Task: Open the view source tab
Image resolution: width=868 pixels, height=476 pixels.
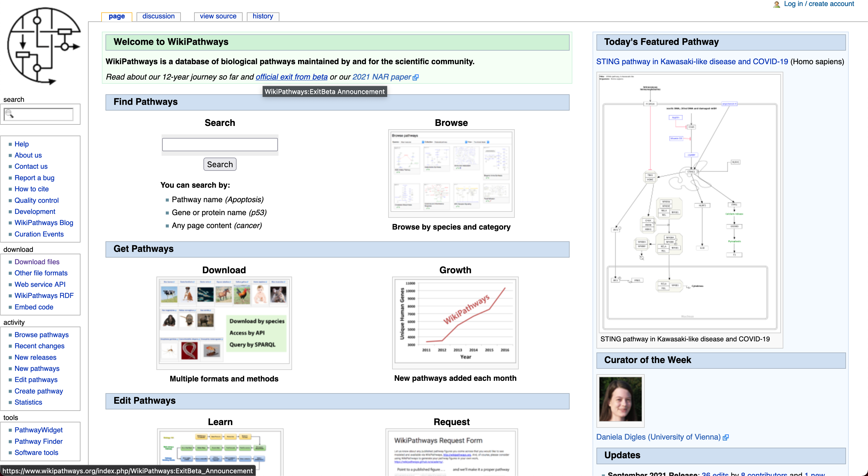Action: pyautogui.click(x=218, y=16)
